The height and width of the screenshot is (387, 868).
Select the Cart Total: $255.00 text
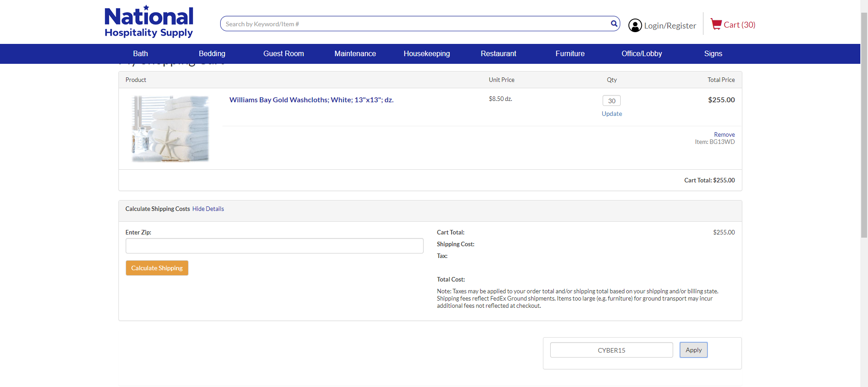(709, 180)
